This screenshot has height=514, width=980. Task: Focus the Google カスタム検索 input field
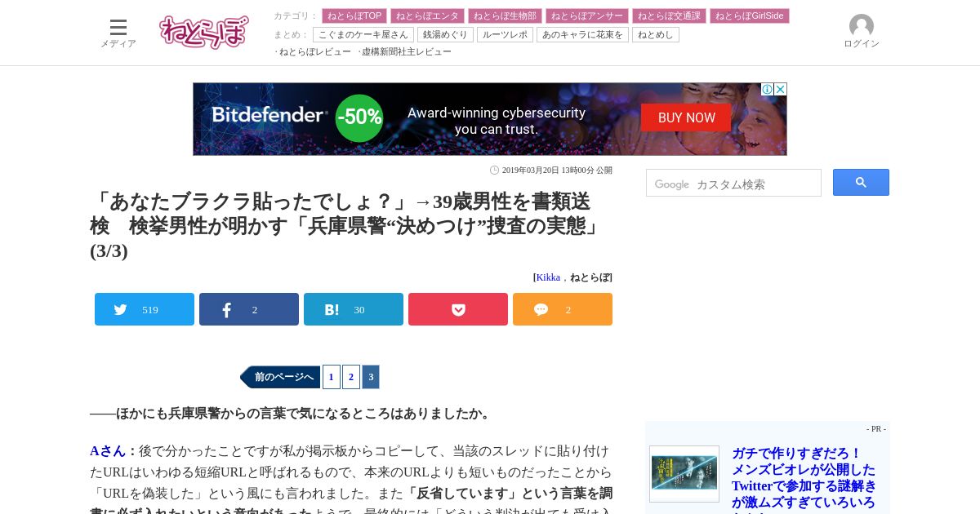733,183
